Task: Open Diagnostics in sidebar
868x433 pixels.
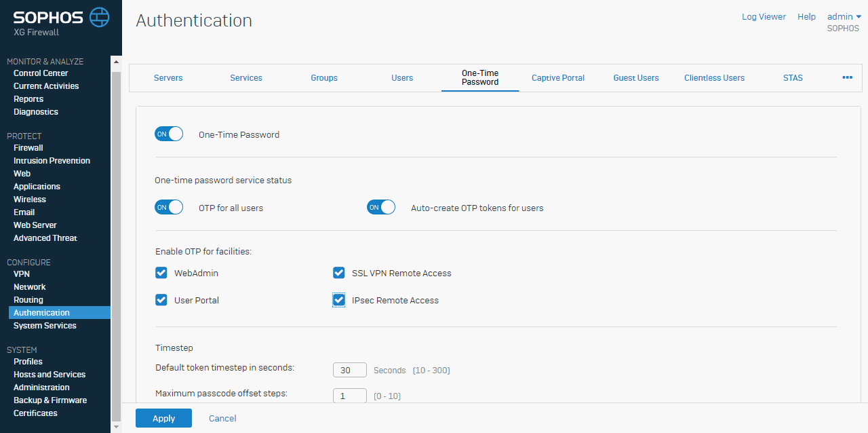Action: click(36, 112)
